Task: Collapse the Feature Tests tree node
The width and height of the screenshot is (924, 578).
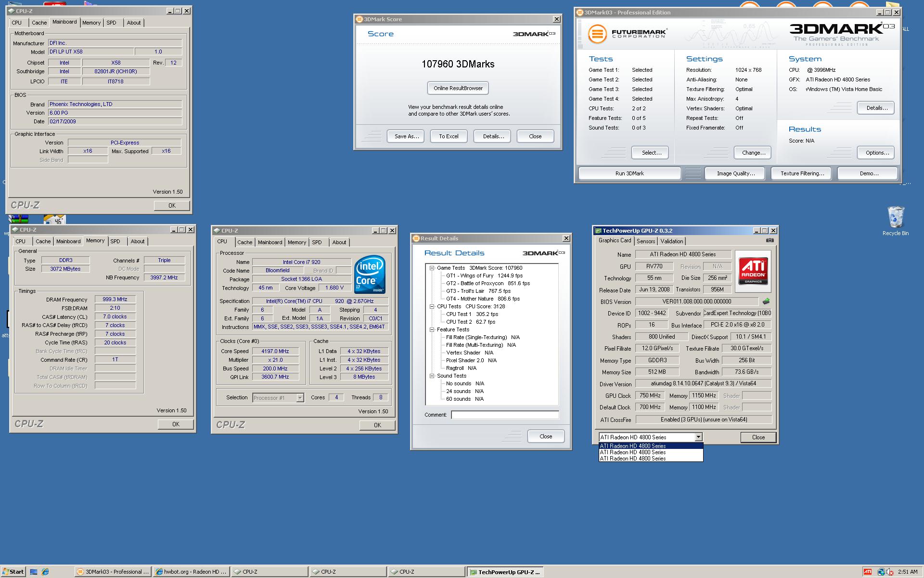Action: click(x=432, y=329)
